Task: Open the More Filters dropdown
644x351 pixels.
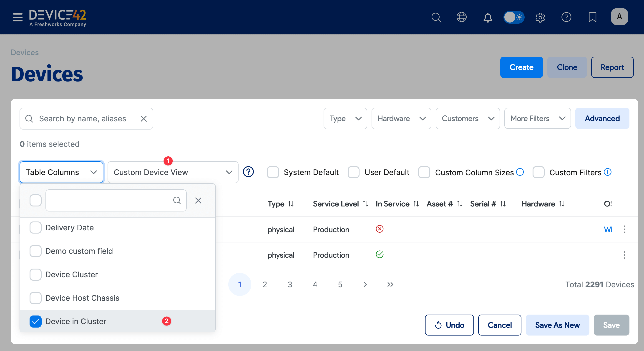Action: click(537, 118)
